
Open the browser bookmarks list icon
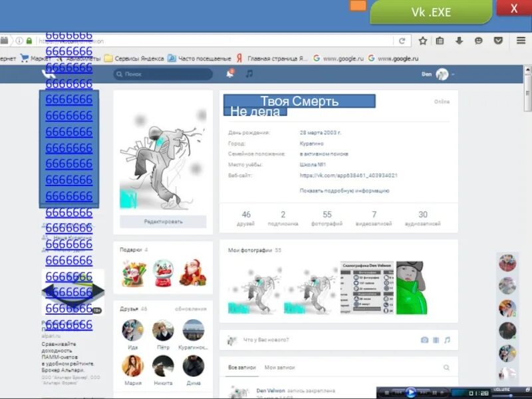tap(440, 41)
